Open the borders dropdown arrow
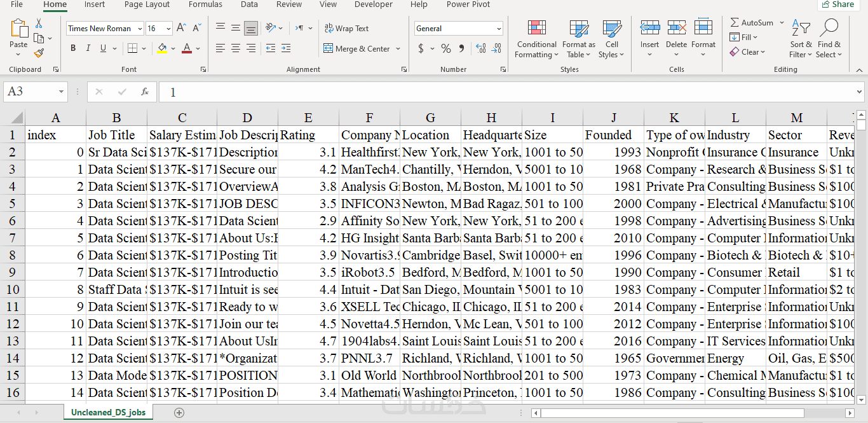The width and height of the screenshot is (868, 423). pos(144,48)
